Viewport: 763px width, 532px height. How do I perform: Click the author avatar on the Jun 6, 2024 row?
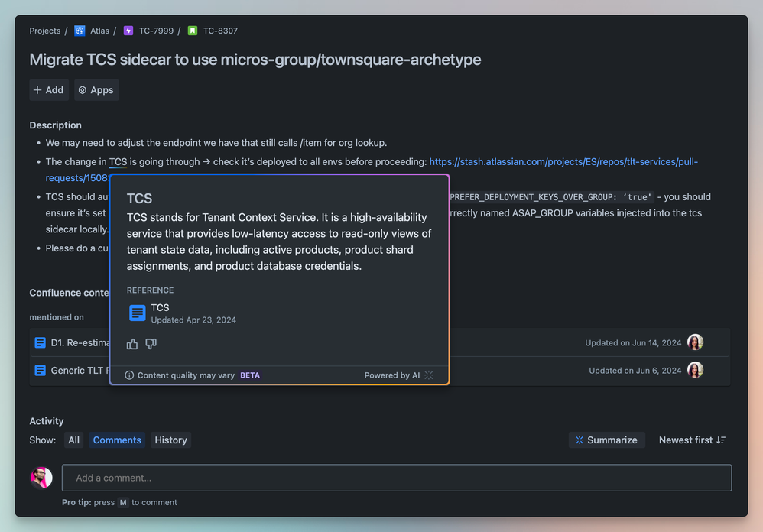[x=696, y=370]
